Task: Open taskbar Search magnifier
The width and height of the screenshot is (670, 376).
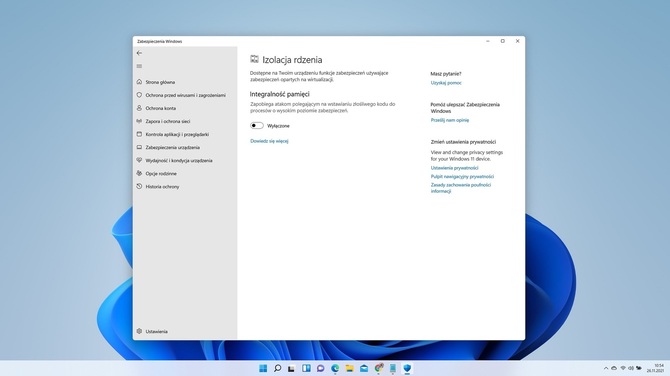Action: click(277, 368)
